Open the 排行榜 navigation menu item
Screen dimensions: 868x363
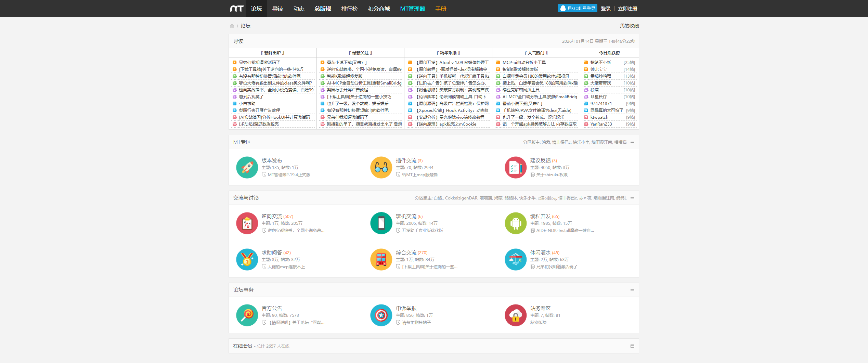349,9
